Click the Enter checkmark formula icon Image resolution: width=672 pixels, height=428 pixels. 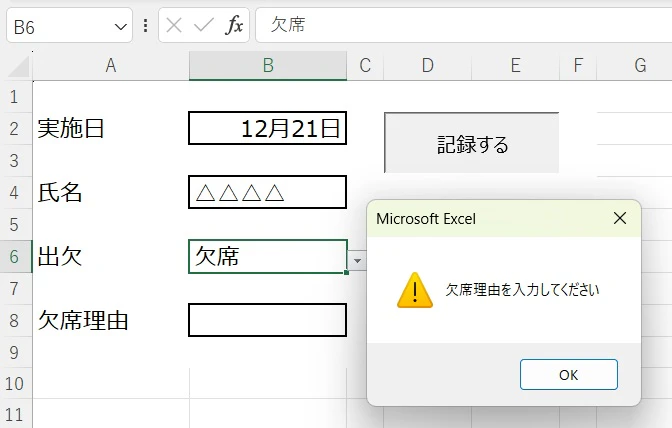[203, 25]
